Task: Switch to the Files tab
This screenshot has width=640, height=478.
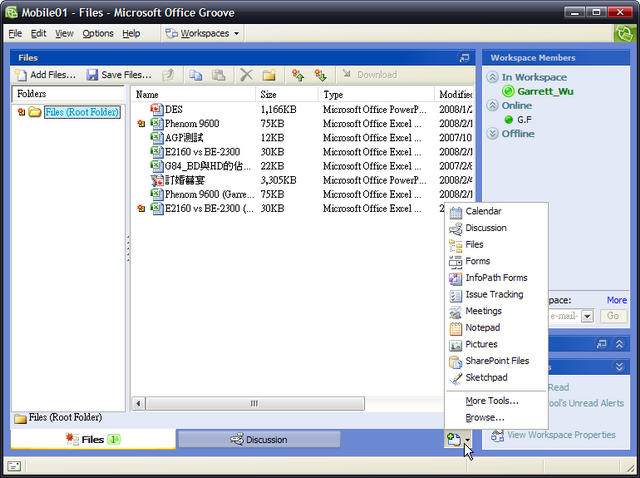Action: [x=93, y=440]
